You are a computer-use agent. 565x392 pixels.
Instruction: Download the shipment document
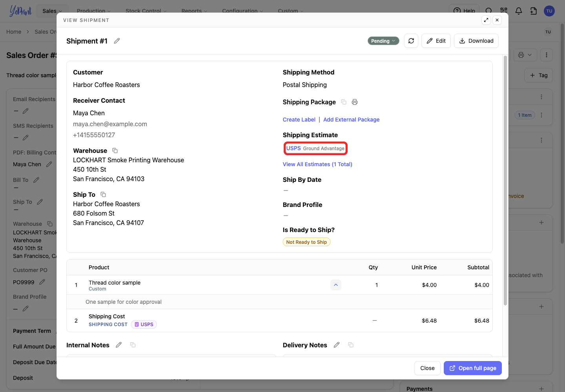476,41
